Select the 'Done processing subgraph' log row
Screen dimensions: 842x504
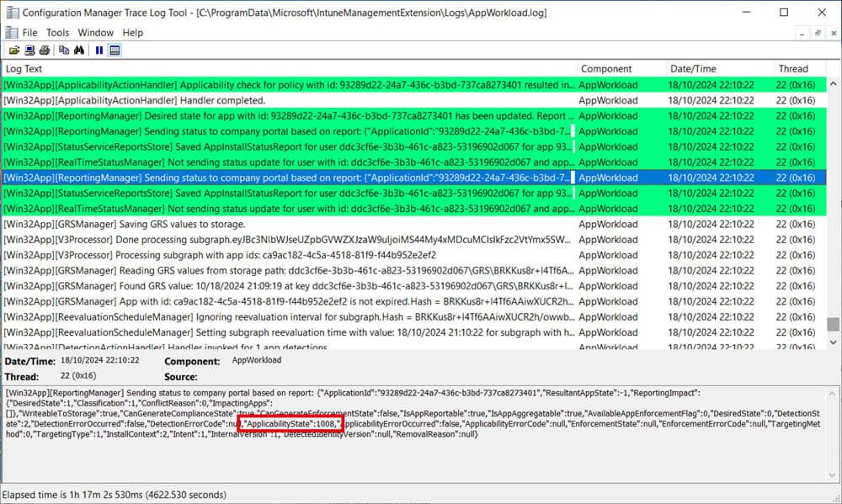click(x=414, y=240)
